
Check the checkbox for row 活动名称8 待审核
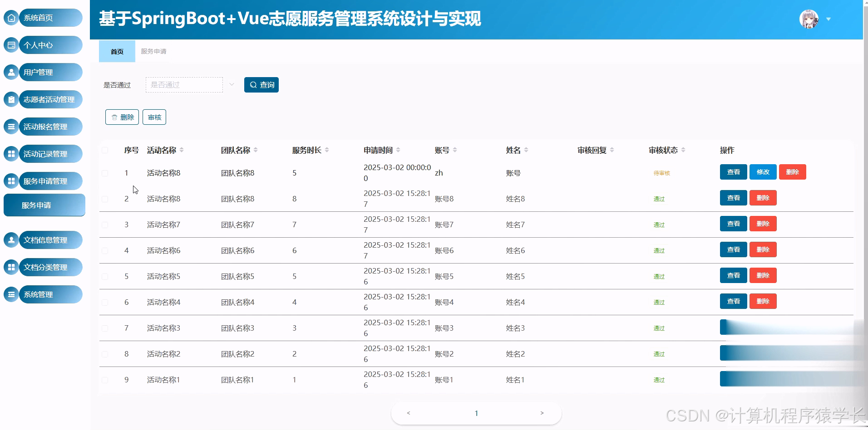pos(105,173)
